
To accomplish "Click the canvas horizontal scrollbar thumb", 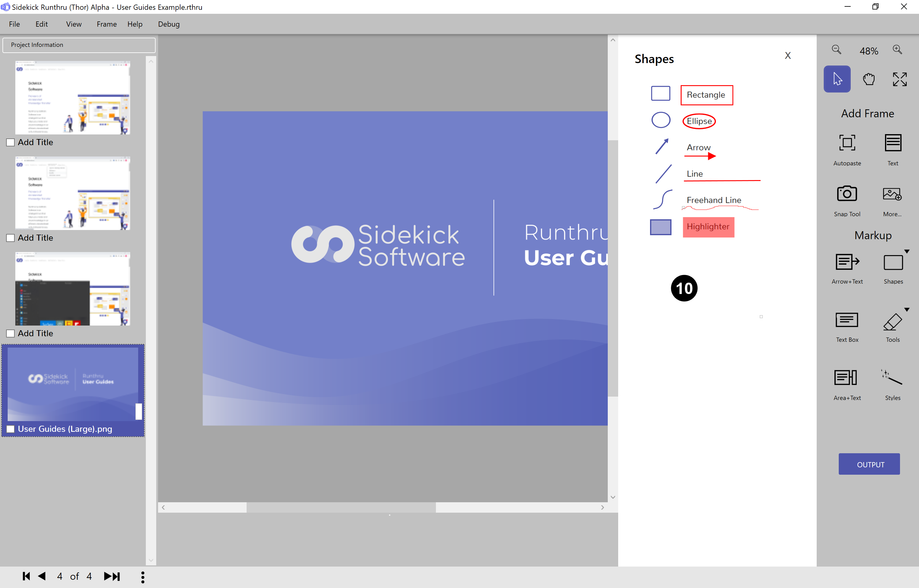I will point(341,507).
